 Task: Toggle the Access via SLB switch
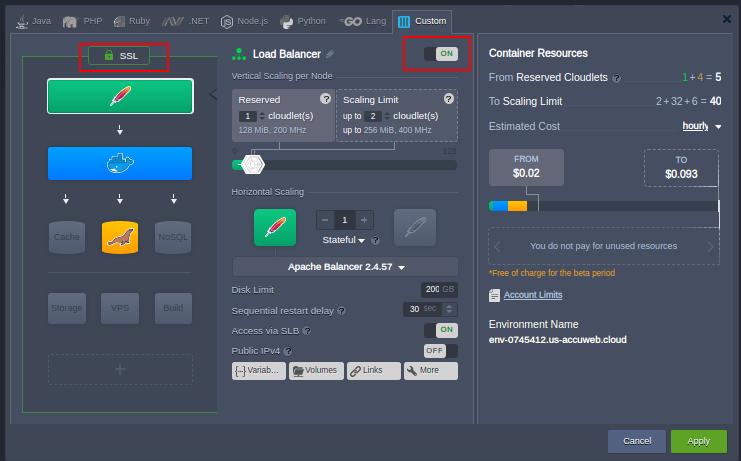pyautogui.click(x=440, y=330)
